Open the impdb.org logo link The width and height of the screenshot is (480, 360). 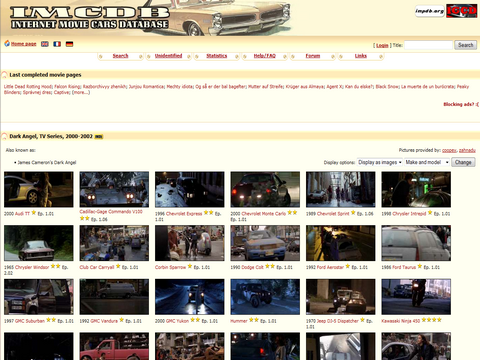[x=430, y=11]
